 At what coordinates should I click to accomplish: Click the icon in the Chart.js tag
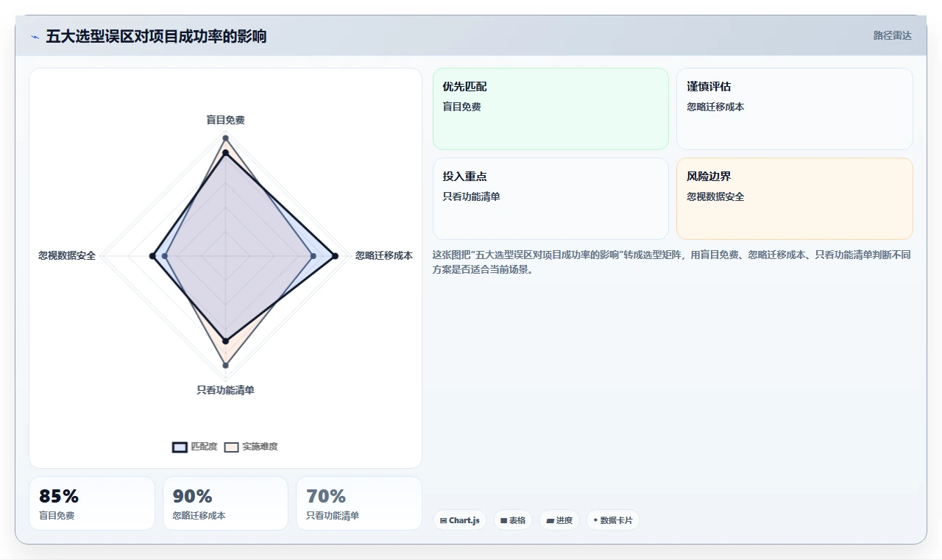443,520
